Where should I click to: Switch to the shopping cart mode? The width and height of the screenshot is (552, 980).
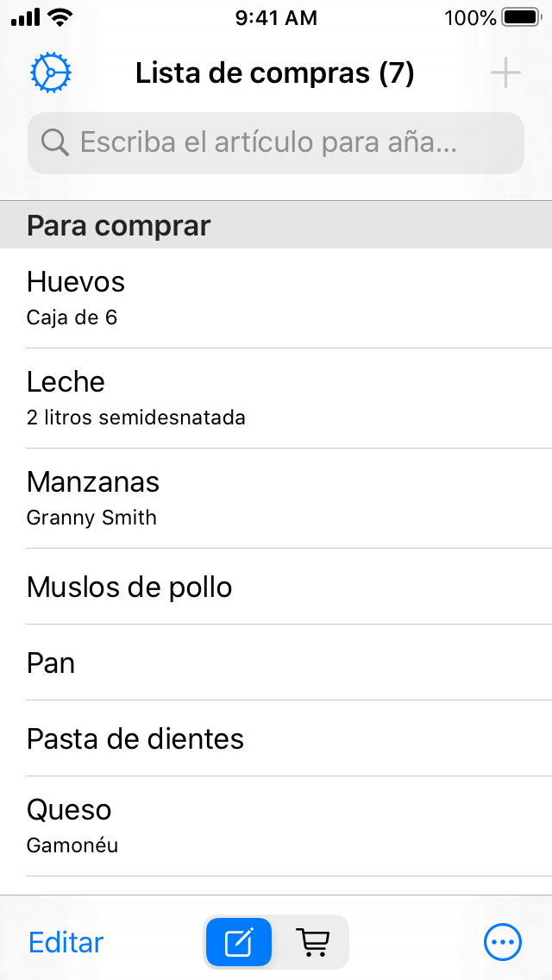coord(313,942)
